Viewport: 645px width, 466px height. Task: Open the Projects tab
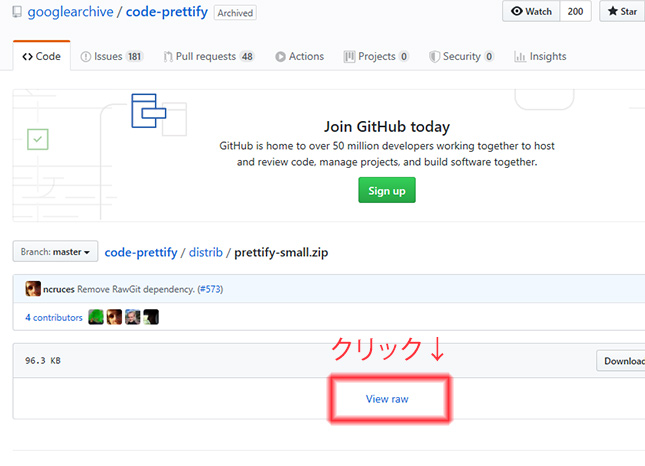[376, 56]
